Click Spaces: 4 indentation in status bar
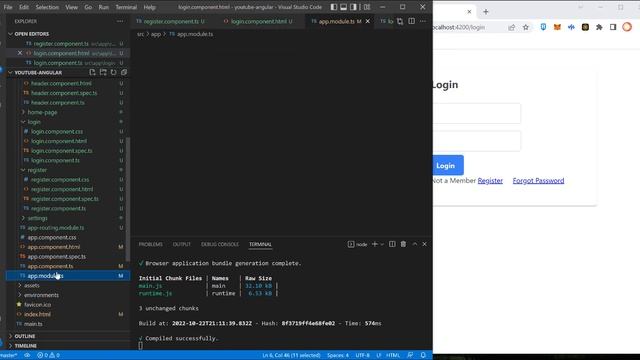Viewport: 640px width, 360px height. click(x=338, y=355)
